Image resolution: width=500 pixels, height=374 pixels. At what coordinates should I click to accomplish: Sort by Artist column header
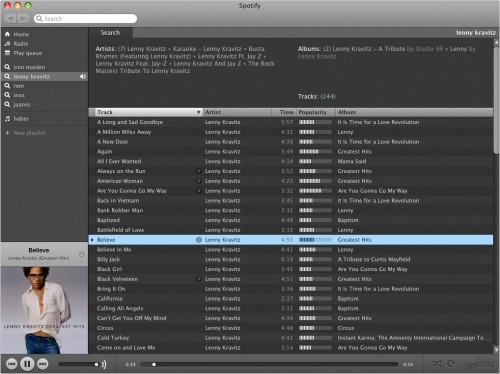(237, 112)
